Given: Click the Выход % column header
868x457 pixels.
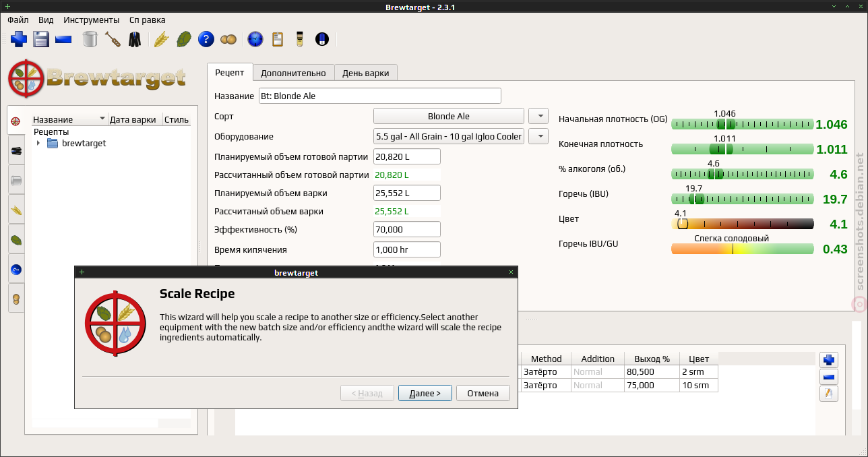Looking at the screenshot, I should pyautogui.click(x=652, y=359).
